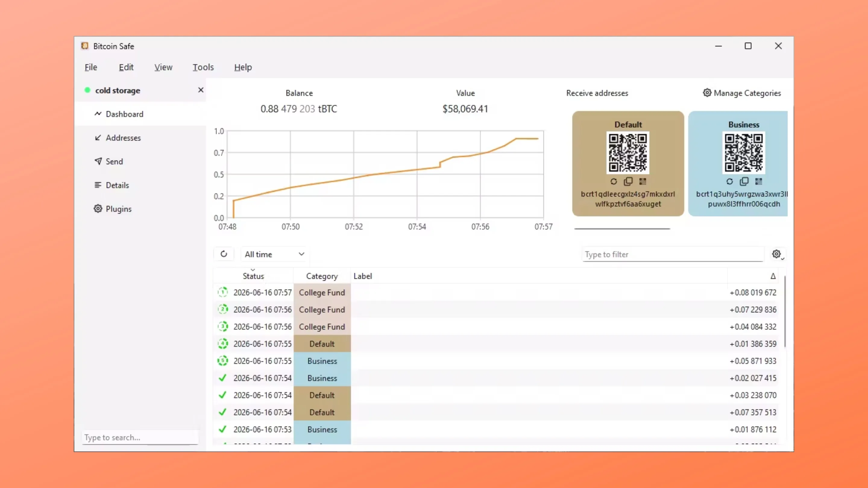Click the Send paper plane icon
Screen dimensions: 868x488
(98, 161)
